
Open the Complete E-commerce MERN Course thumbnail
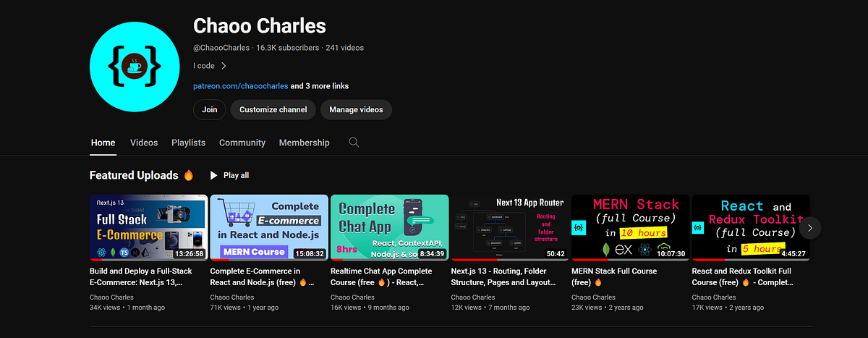pos(269,227)
